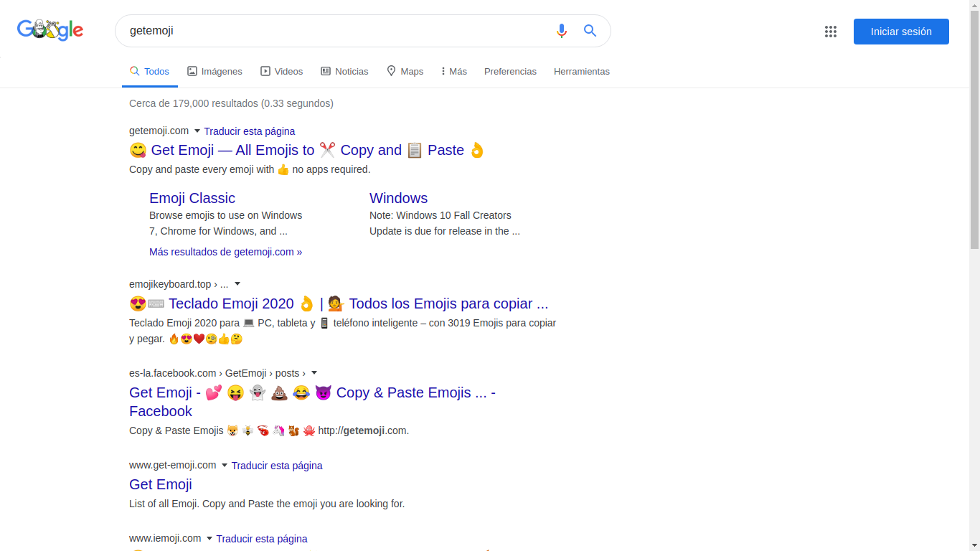Open Herramientas search tools
980x551 pixels.
[582, 72]
